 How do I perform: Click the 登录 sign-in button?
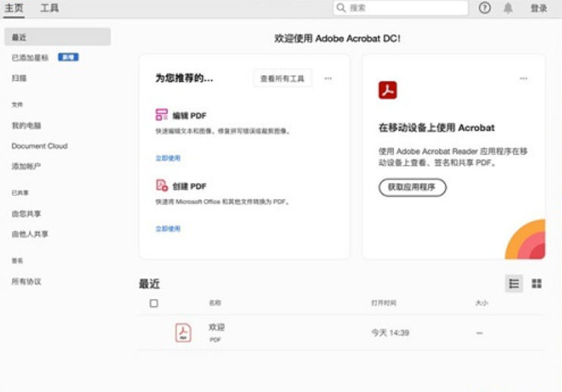539,8
